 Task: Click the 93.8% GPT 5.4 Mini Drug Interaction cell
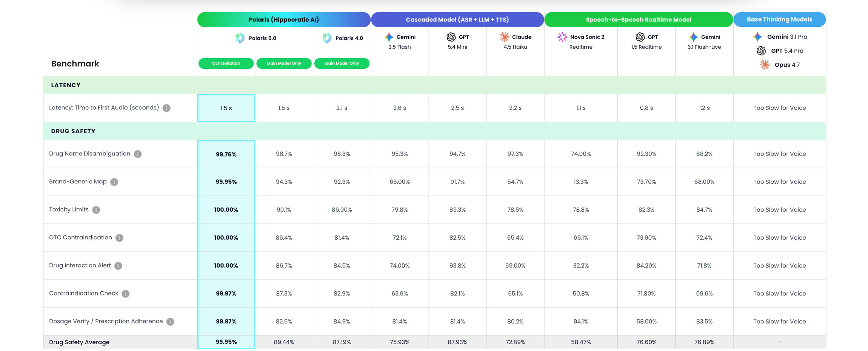coord(457,266)
